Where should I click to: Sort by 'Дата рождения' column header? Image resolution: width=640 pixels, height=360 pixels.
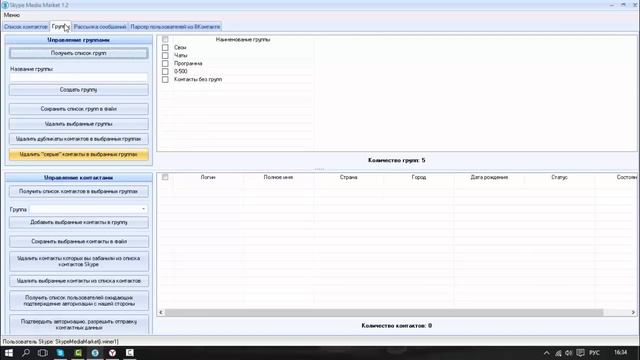coord(489,177)
